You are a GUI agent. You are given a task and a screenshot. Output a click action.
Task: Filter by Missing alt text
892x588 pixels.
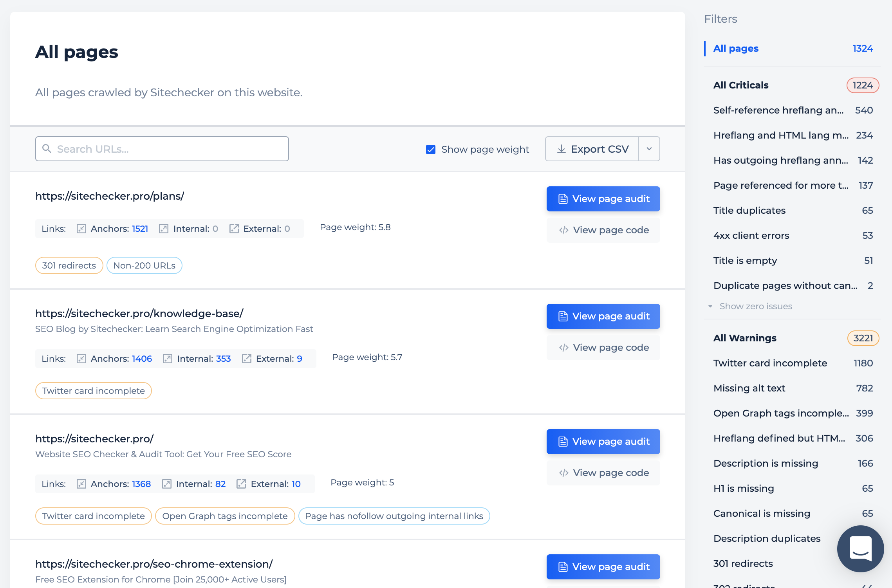click(x=793, y=388)
